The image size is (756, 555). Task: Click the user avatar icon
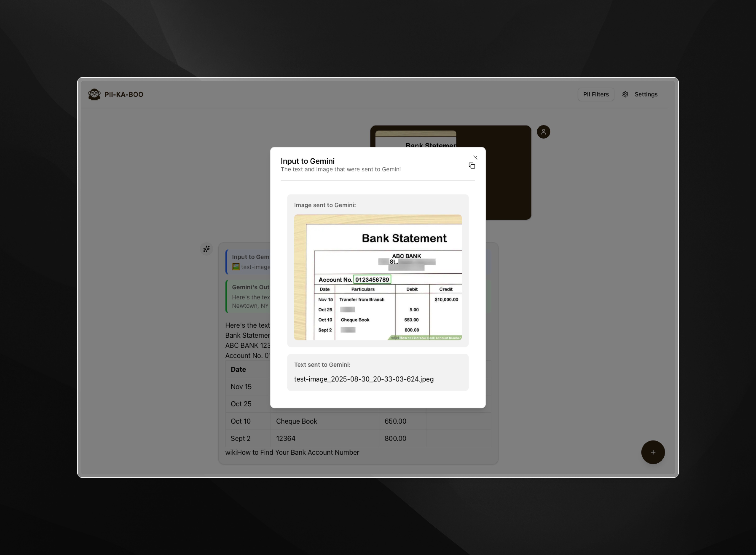coord(543,132)
